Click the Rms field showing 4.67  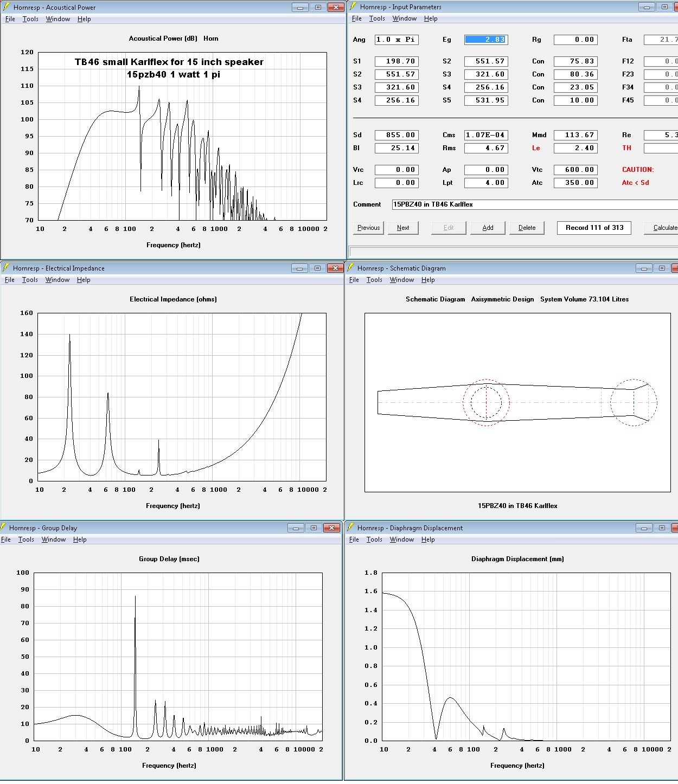point(486,148)
